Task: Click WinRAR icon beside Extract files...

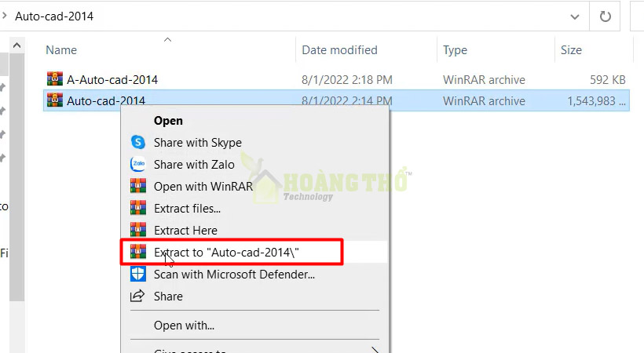Action: (138, 208)
